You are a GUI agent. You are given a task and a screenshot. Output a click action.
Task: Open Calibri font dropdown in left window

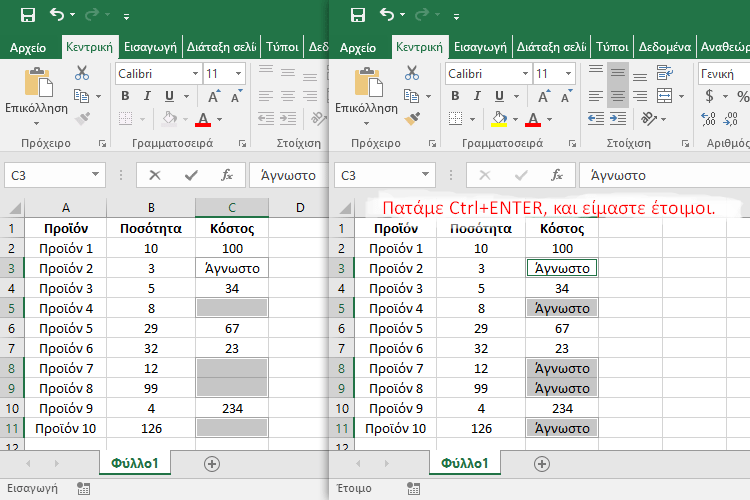[195, 74]
